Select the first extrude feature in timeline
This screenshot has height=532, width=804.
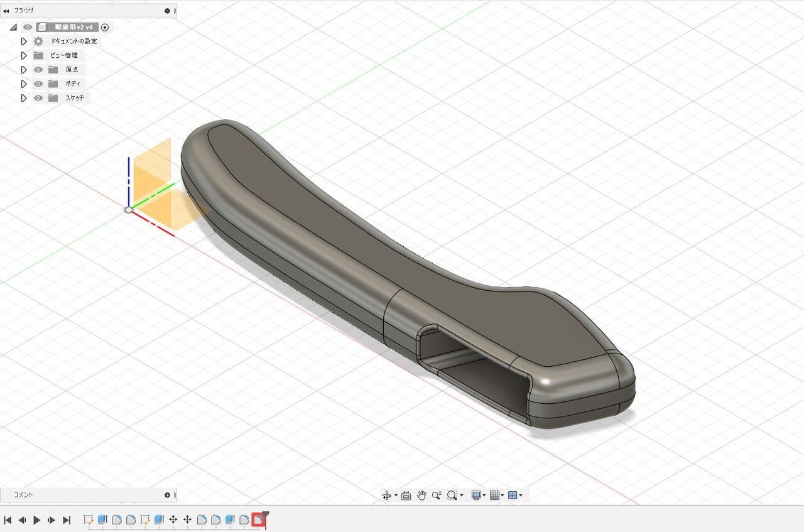[102, 520]
